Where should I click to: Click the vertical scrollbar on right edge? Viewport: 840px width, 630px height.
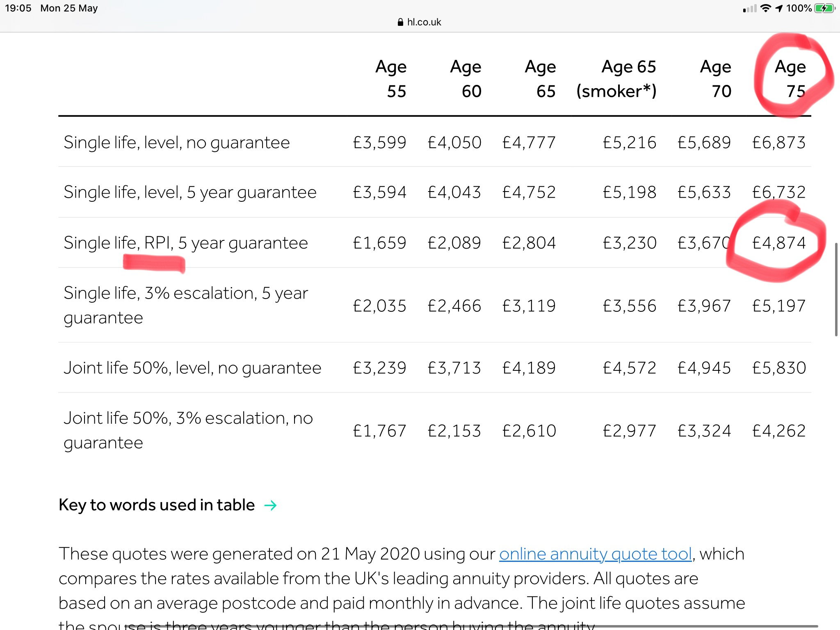(836, 289)
